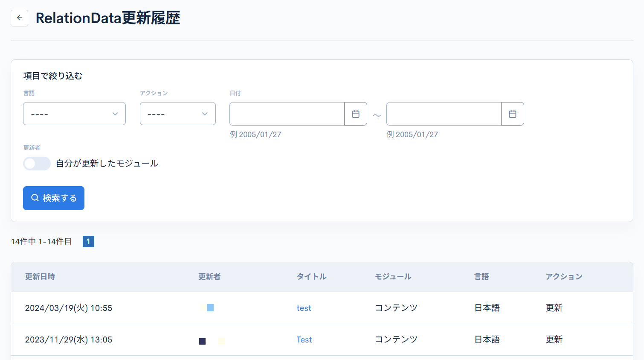Click the updater avatar in the 2023/11/29 row
644x360 pixels.
[x=212, y=341]
